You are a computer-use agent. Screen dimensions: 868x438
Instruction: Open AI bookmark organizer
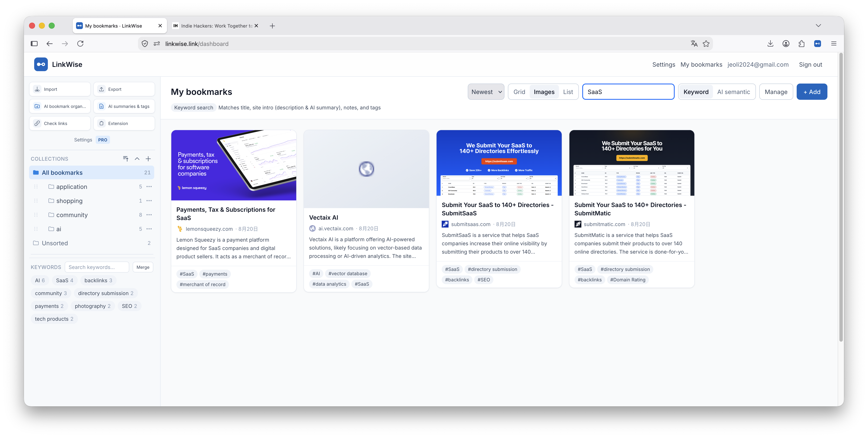point(60,106)
